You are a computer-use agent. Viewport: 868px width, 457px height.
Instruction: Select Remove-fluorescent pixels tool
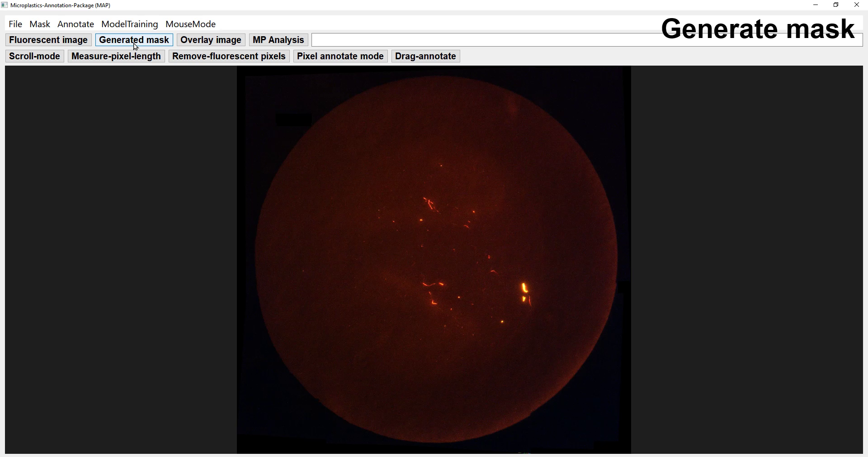[229, 56]
